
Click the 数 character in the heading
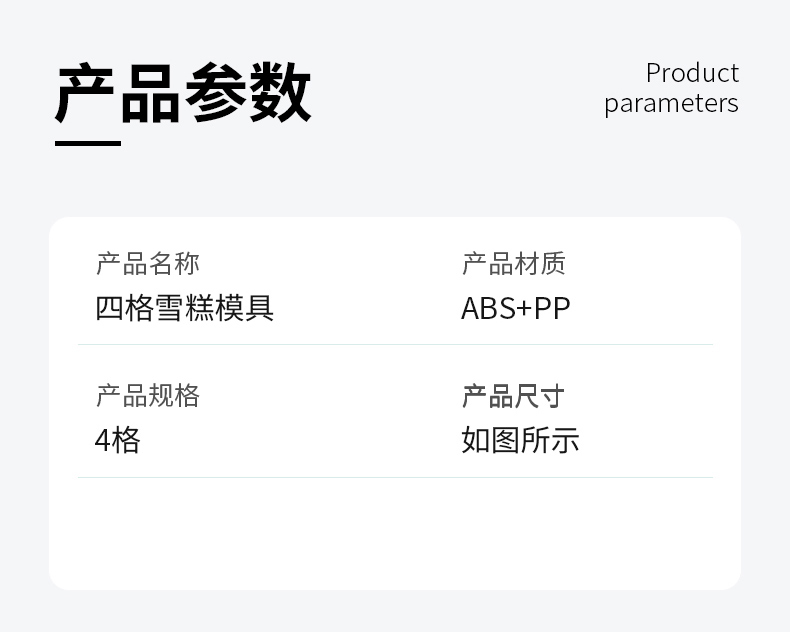(280, 93)
